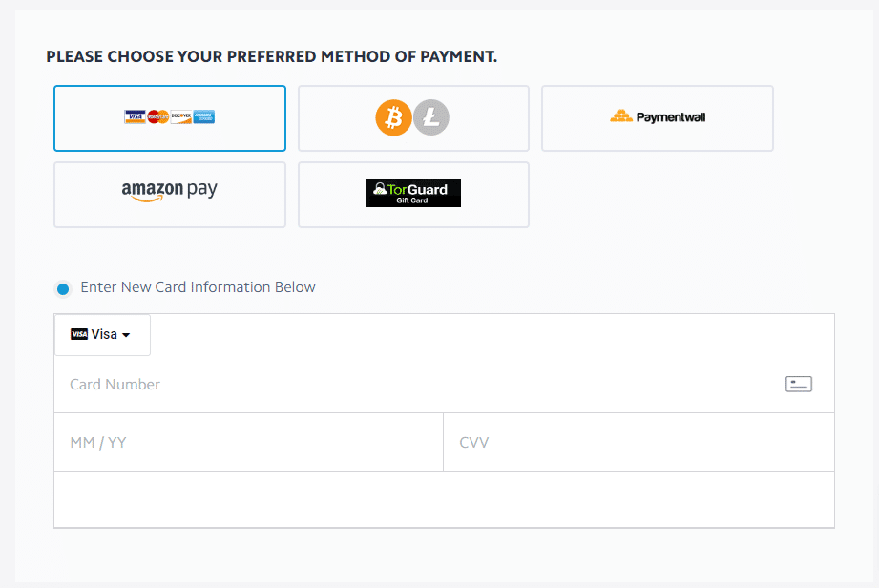Select TorGuard Gift Card payment option
Screen dimensions: 879x588
[x=413, y=195]
